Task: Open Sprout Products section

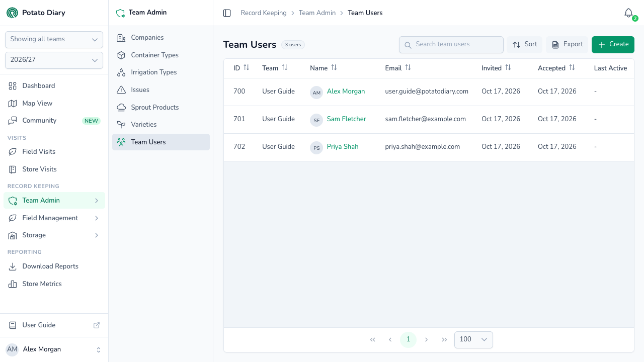Action: 161,107
